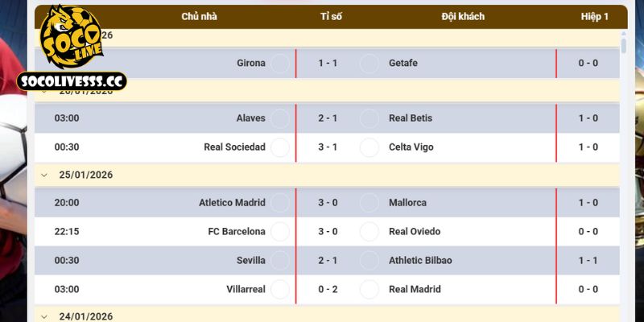Click Real Betis team logo
Image resolution: width=644 pixels, height=322 pixels.
click(369, 118)
